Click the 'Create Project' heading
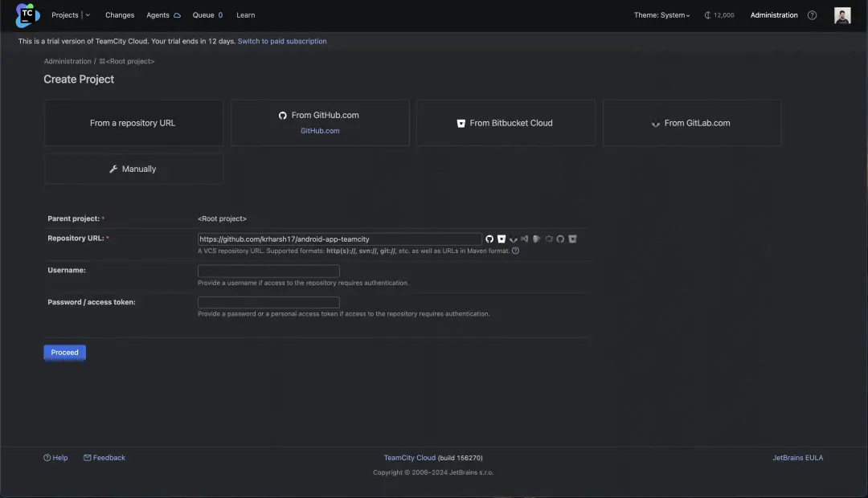Viewport: 868px width, 498px height. pyautogui.click(x=79, y=80)
